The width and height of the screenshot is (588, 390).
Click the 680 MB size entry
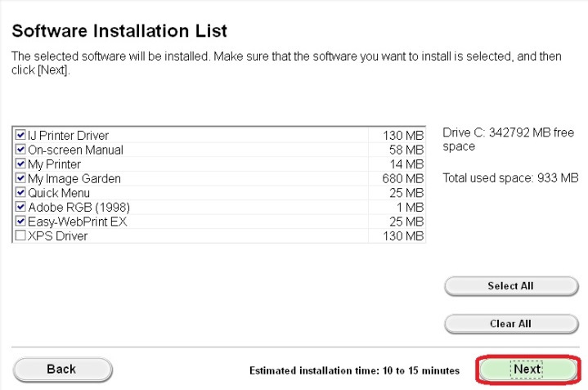tap(403, 178)
